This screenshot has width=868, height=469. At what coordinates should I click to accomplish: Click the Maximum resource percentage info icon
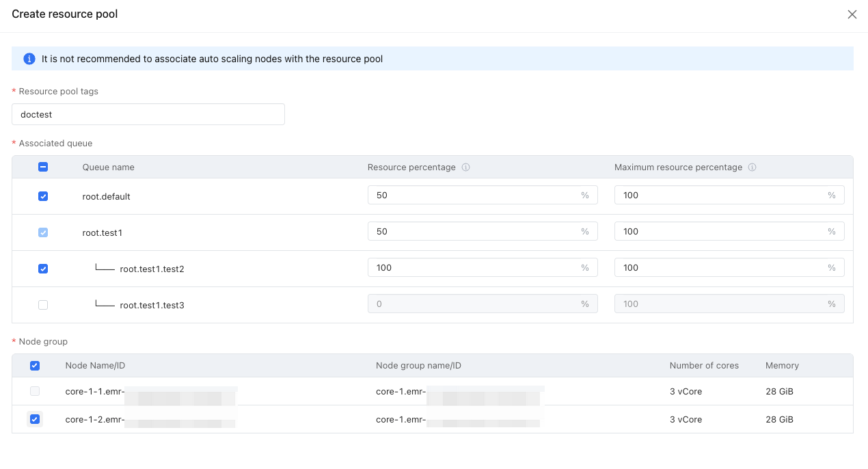[x=752, y=167]
